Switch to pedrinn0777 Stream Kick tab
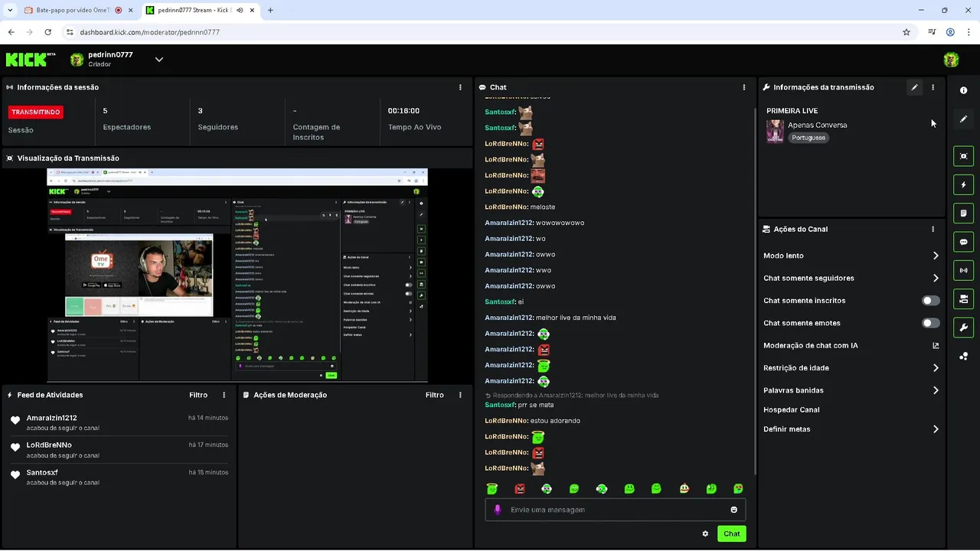The width and height of the screenshot is (980, 551). coord(199,11)
